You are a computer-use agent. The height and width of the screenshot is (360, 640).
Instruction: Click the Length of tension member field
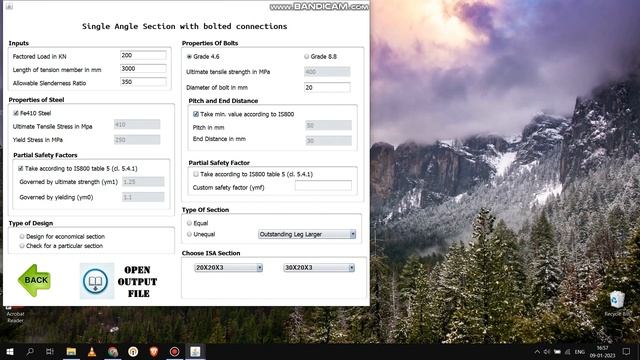tap(143, 69)
